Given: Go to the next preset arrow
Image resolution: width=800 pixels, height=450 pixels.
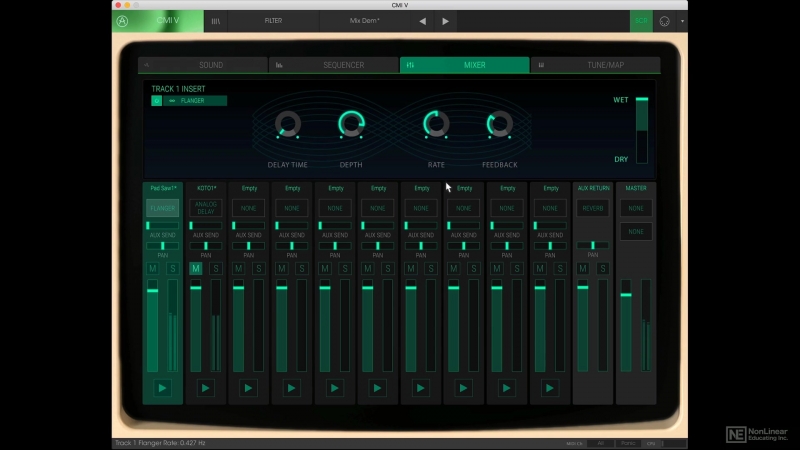Looking at the screenshot, I should [x=445, y=21].
